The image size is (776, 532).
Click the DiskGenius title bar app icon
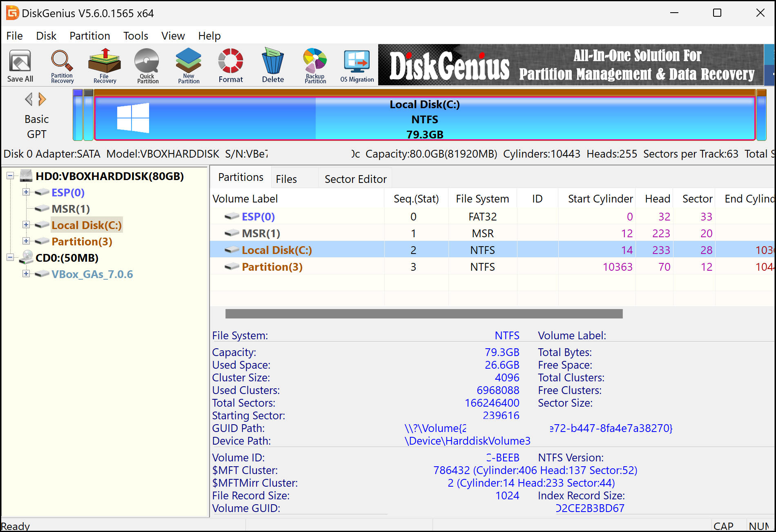pos(12,13)
